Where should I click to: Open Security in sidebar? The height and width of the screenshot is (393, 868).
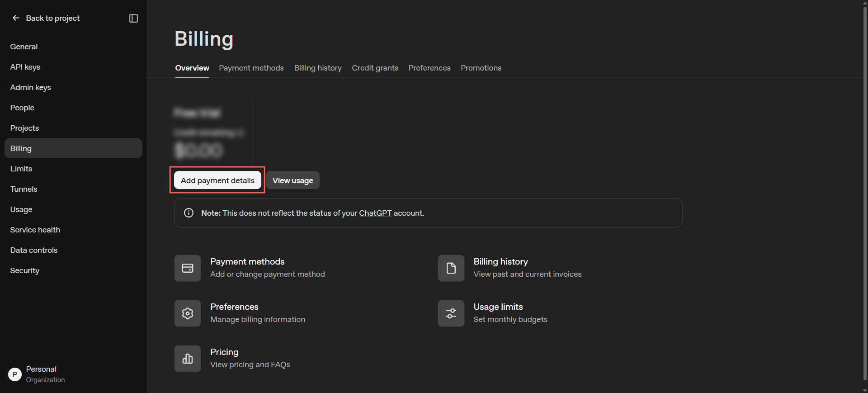73,270
